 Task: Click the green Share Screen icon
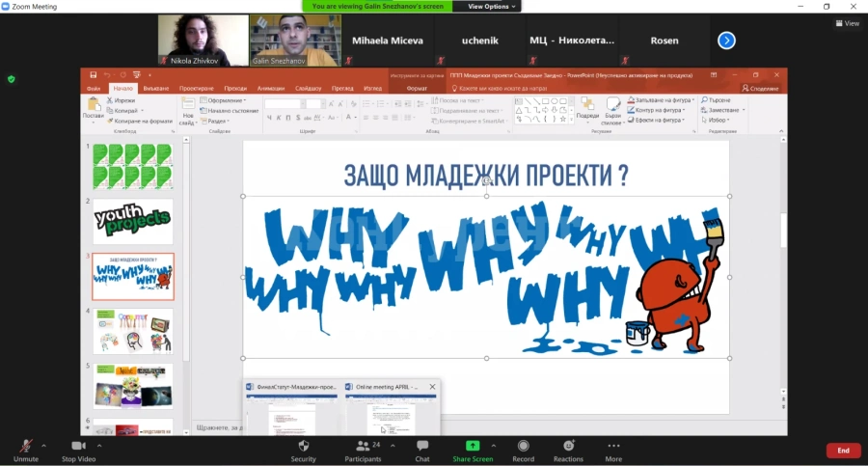click(473, 446)
